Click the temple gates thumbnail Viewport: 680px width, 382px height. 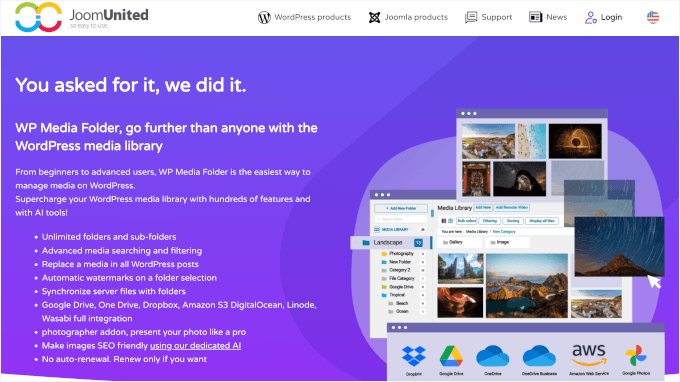tap(460, 268)
